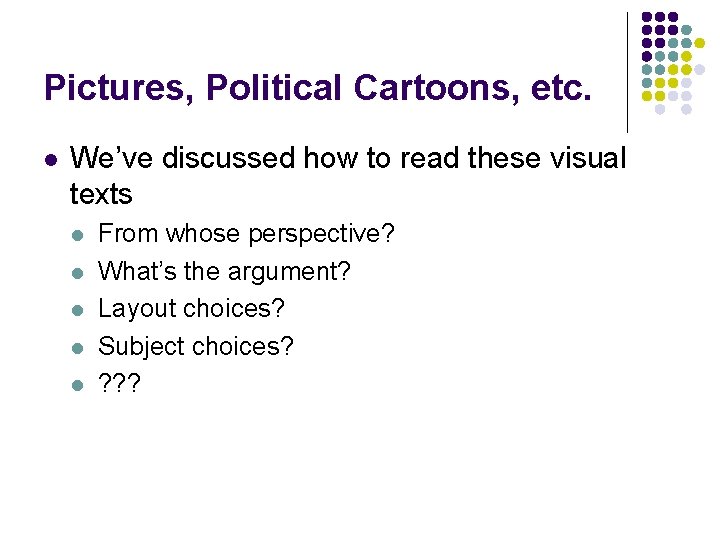The width and height of the screenshot is (720, 540).
Task: Click the "What's the argument?" line
Action: pyautogui.click(x=225, y=271)
